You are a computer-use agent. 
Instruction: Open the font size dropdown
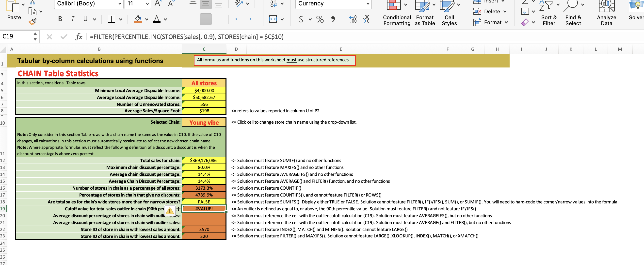pyautogui.click(x=147, y=4)
